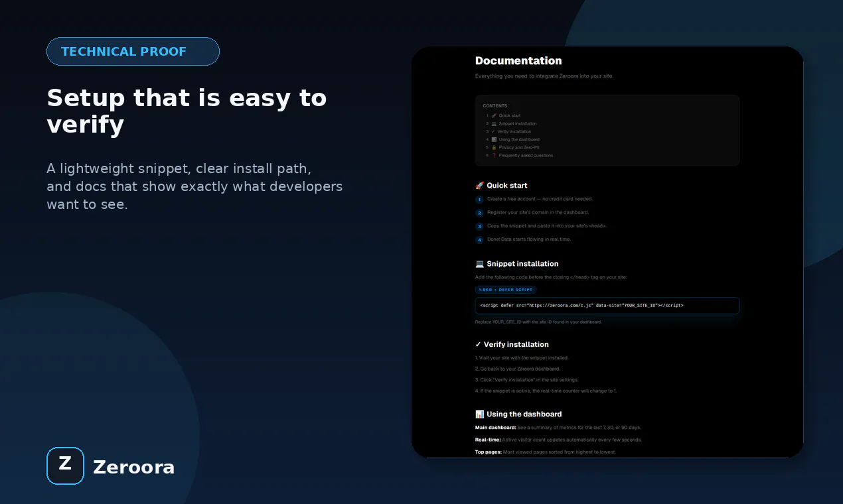Click the Zeroora brand name text
Screen dimensions: 843x504
coord(133,467)
